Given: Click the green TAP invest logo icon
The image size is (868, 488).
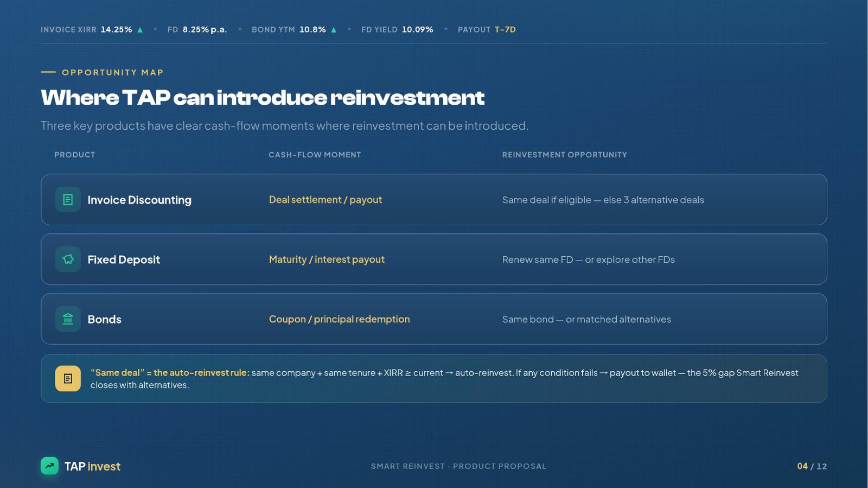Looking at the screenshot, I should 49,466.
